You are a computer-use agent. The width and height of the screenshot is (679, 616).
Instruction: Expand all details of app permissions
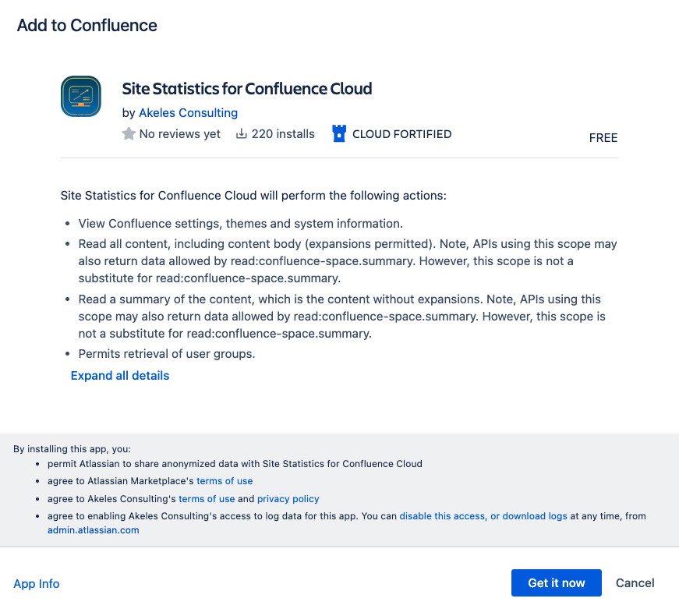(x=120, y=375)
